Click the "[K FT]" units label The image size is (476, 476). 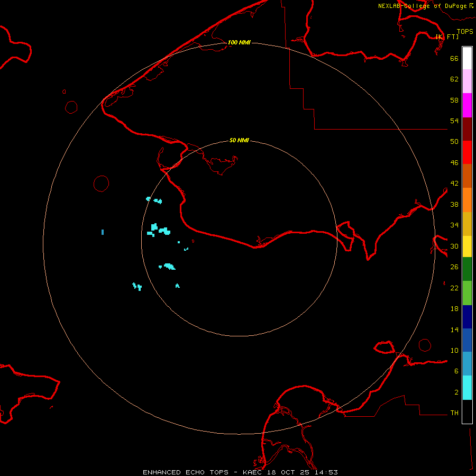pyautogui.click(x=447, y=36)
